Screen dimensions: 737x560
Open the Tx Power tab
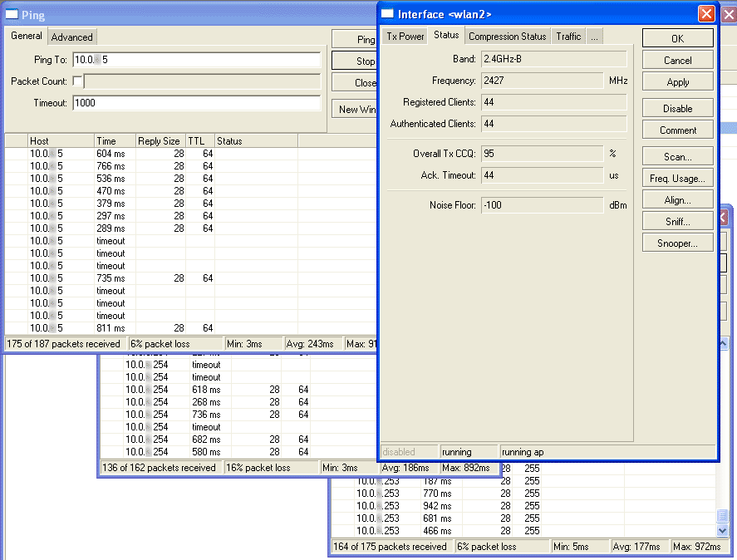coord(405,37)
